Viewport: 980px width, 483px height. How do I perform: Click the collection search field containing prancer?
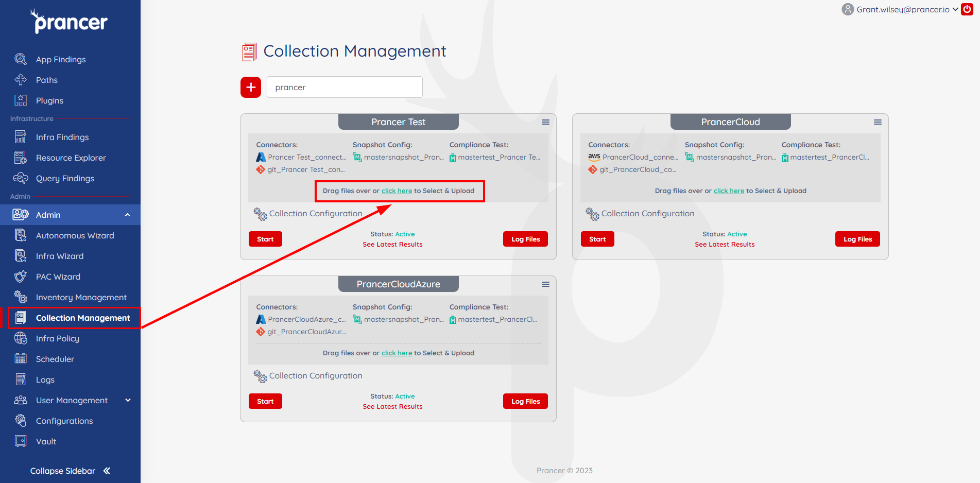[x=345, y=87]
